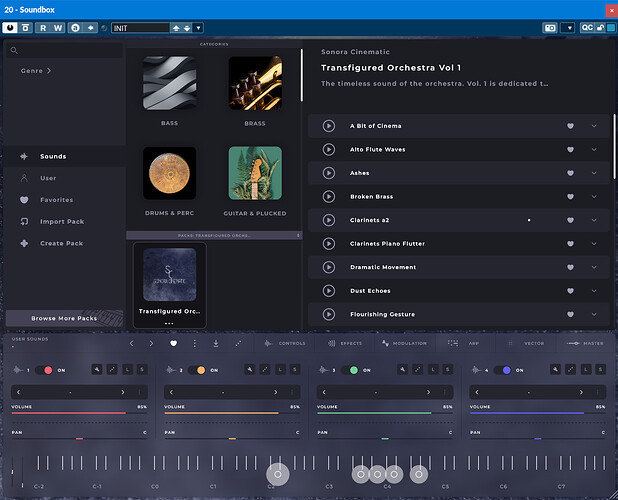Open the INIT preset dropdown arrow
This screenshot has width=618, height=500.
(198, 28)
